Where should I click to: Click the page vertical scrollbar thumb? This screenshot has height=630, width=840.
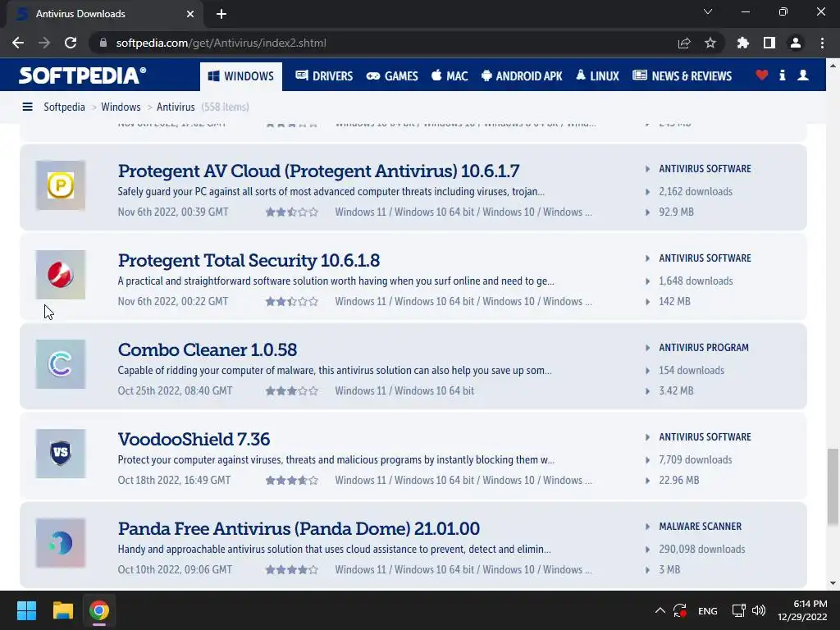coord(833,487)
